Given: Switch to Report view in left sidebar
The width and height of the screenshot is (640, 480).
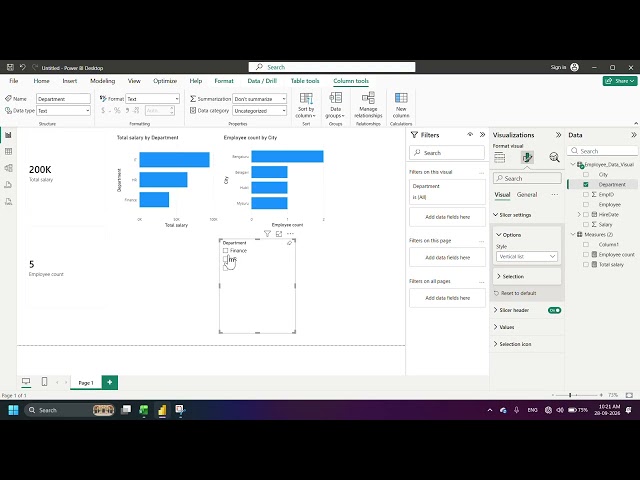Looking at the screenshot, I should tap(8, 135).
